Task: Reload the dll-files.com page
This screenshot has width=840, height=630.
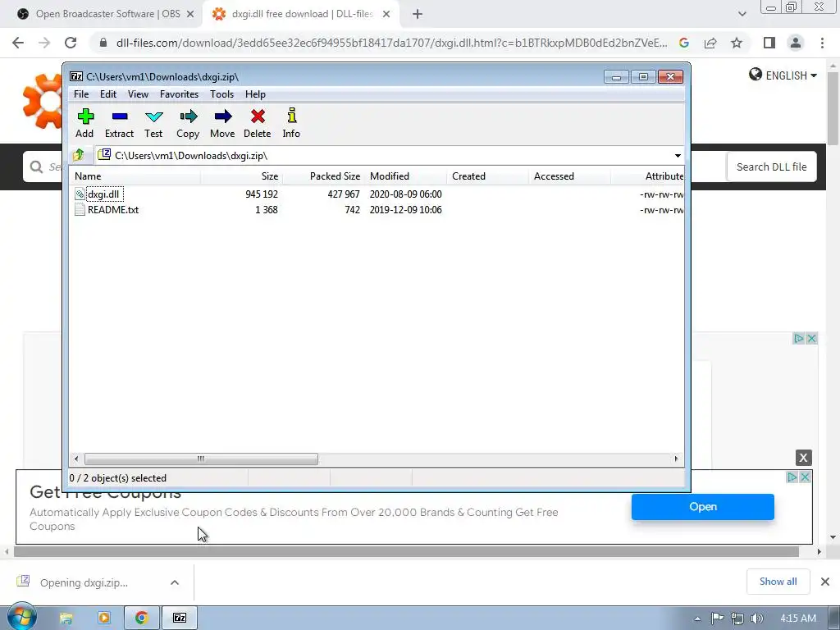Action: [71, 43]
